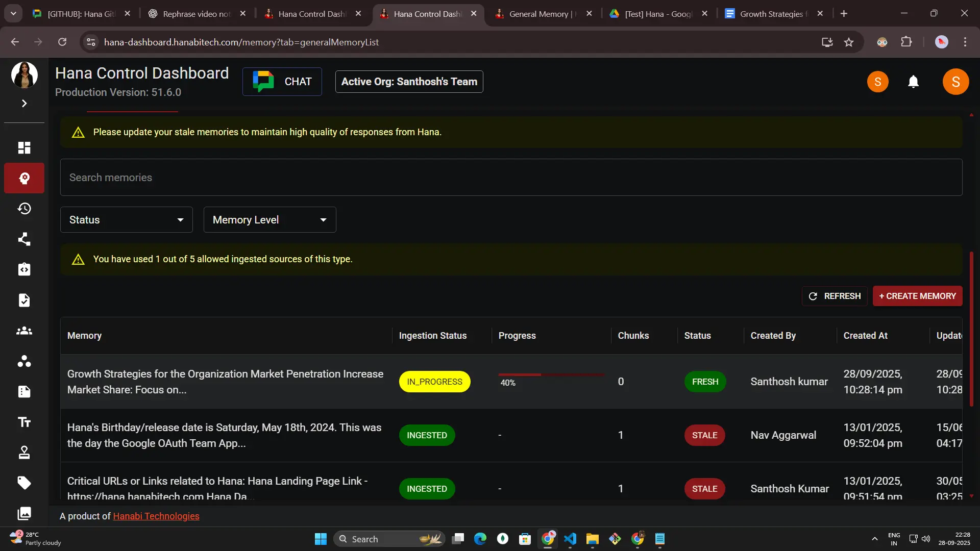Screen dimensions: 980x551
Task: Click the history clock sidebar icon
Action: coord(24,209)
